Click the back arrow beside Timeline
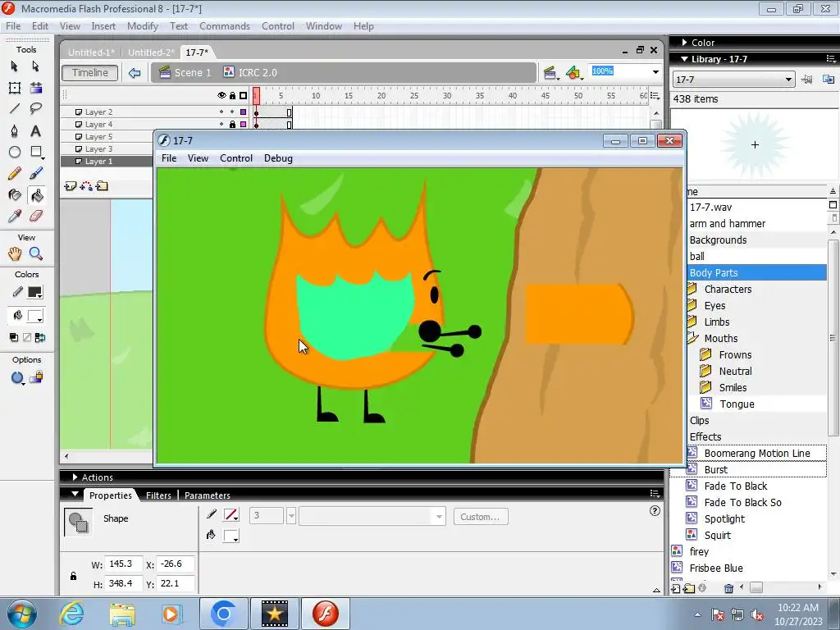 135,73
